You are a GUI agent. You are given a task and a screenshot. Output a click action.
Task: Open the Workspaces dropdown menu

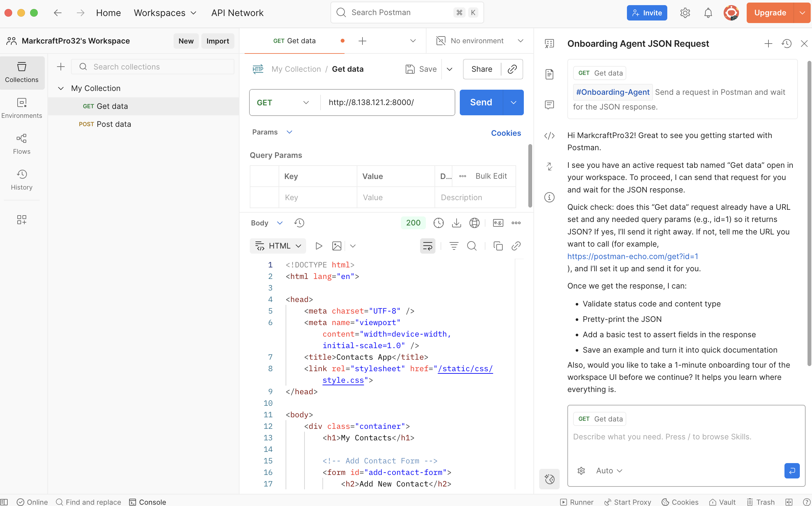[165, 13]
